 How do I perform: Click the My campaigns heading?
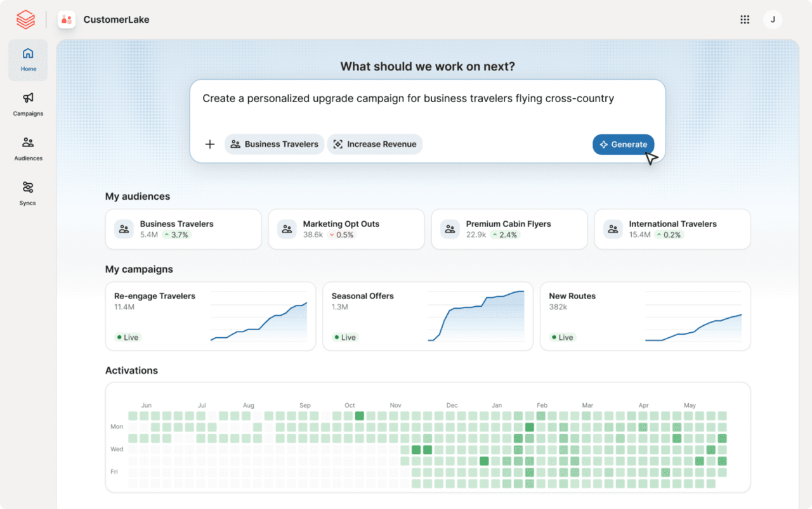point(139,269)
